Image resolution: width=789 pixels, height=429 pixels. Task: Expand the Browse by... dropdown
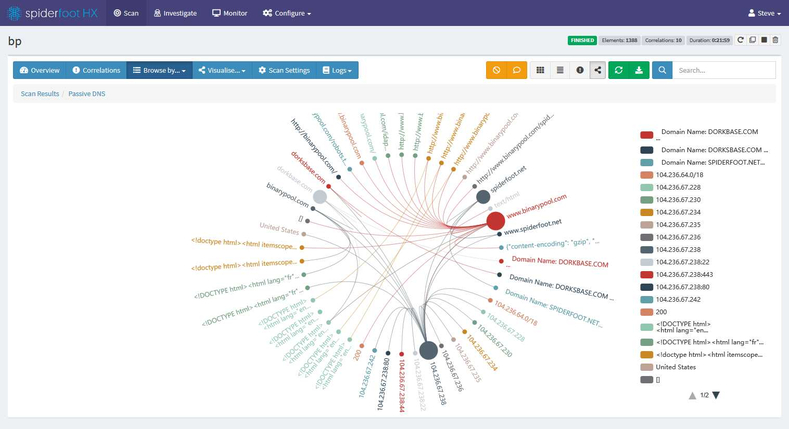coord(159,70)
